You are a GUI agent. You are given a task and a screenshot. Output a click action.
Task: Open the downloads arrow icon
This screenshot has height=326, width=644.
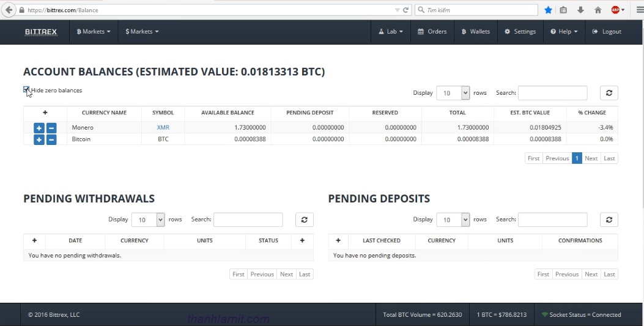(580, 10)
